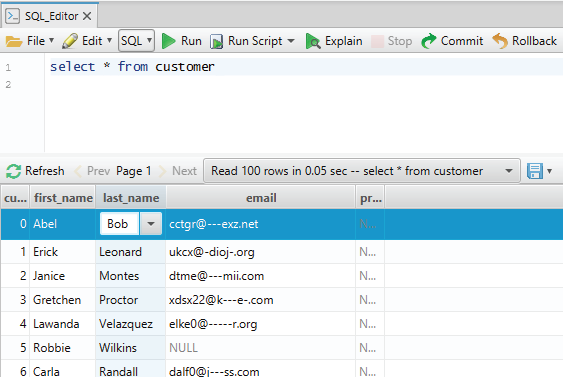Click the SQL_Editor tab terminal icon
The width and height of the screenshot is (563, 377).
pyautogui.click(x=13, y=16)
